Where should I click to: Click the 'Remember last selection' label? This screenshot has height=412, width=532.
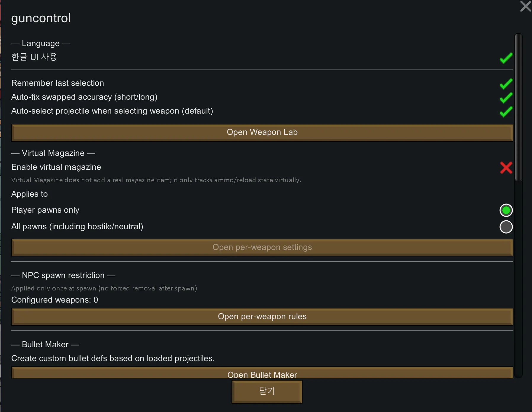pyautogui.click(x=57, y=83)
